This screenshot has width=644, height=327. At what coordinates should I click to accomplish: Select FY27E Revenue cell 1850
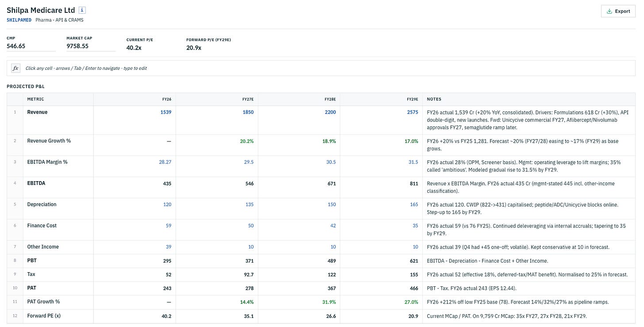point(217,120)
